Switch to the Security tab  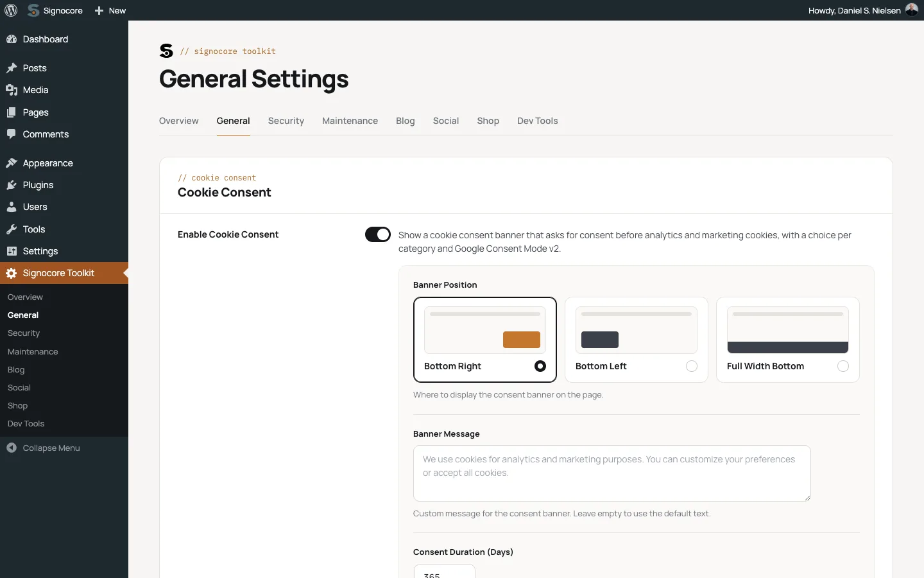pos(286,121)
